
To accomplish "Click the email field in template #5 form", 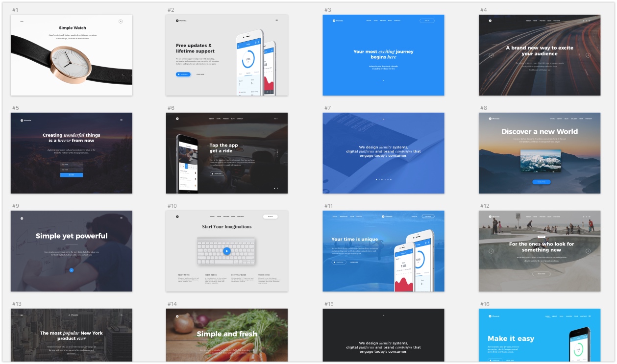I will point(72,170).
